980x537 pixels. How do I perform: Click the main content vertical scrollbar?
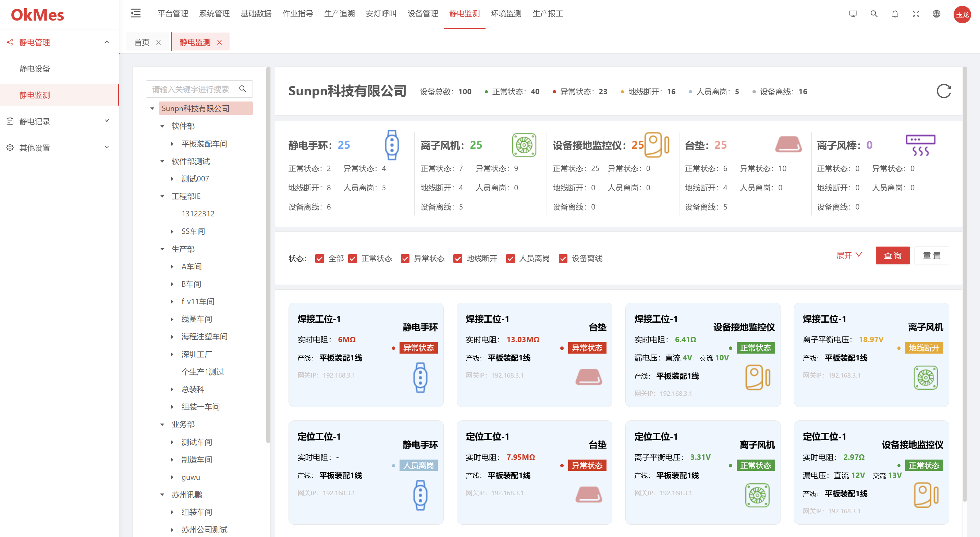tap(964, 284)
